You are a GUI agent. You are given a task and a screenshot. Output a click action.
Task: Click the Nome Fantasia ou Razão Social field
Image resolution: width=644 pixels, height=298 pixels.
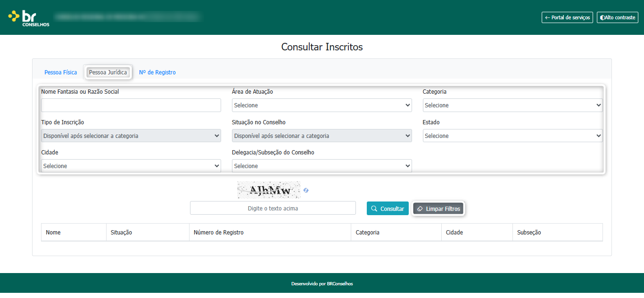131,105
